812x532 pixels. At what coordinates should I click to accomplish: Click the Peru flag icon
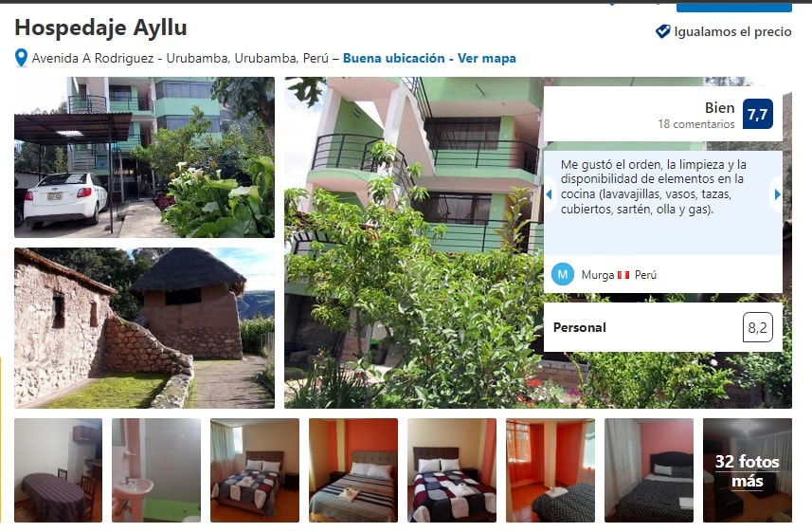[x=623, y=275]
